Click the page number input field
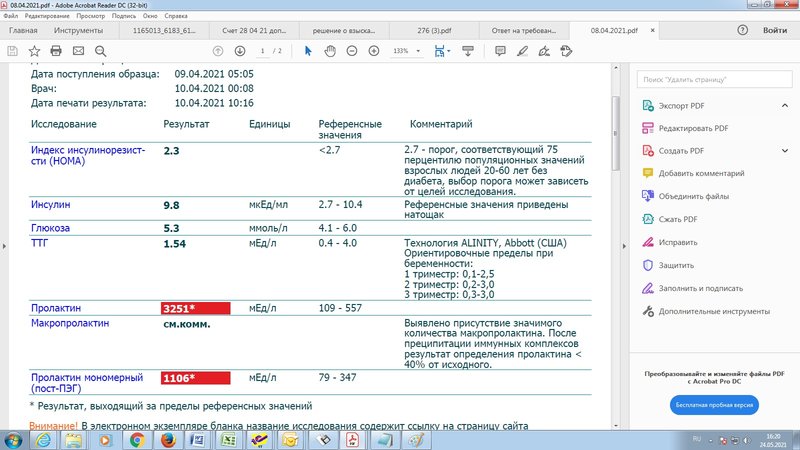The image size is (800, 450). pyautogui.click(x=262, y=51)
